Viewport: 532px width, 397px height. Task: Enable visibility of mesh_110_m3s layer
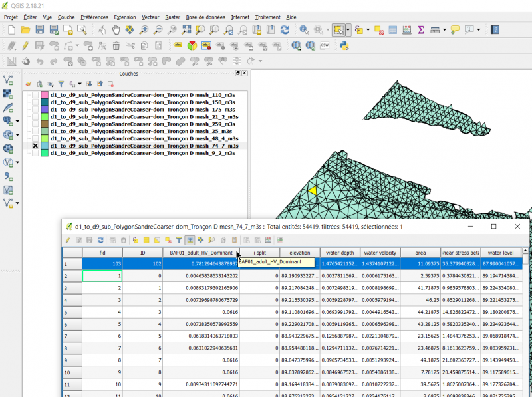point(35,96)
